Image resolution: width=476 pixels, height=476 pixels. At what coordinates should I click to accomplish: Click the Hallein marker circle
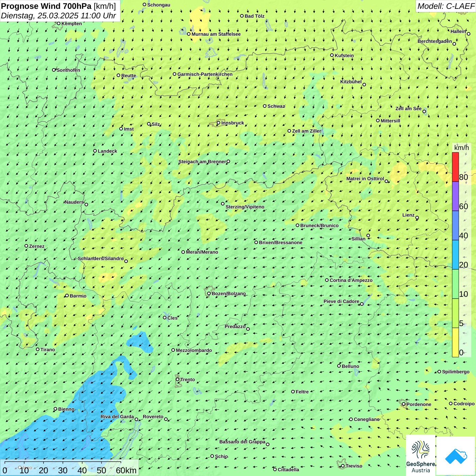(469, 34)
